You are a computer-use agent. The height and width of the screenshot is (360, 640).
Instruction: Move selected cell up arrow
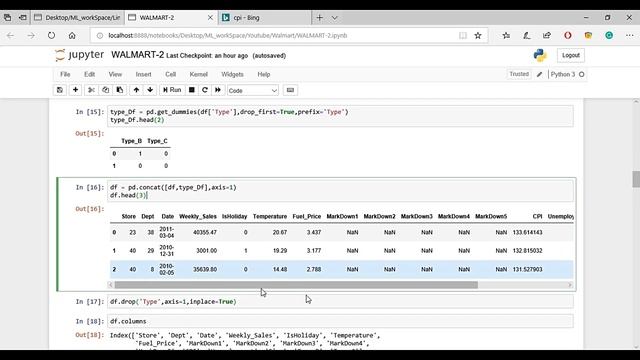point(136,90)
